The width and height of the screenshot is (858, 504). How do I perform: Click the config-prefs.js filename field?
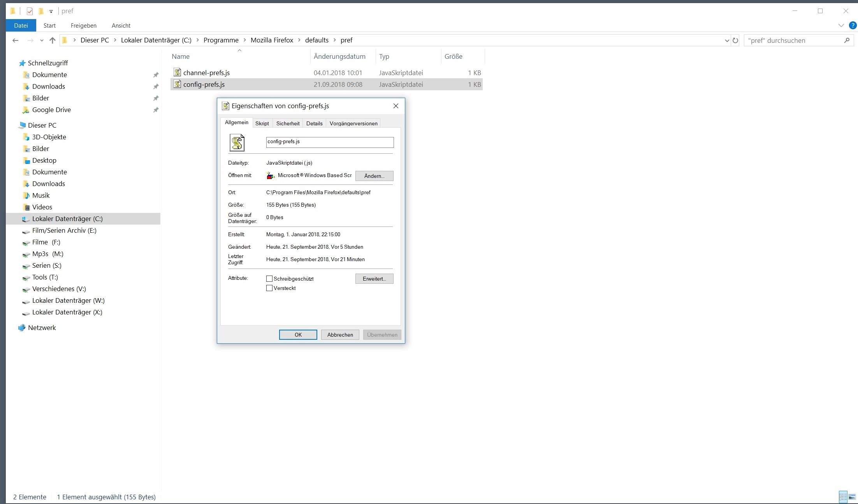point(329,142)
